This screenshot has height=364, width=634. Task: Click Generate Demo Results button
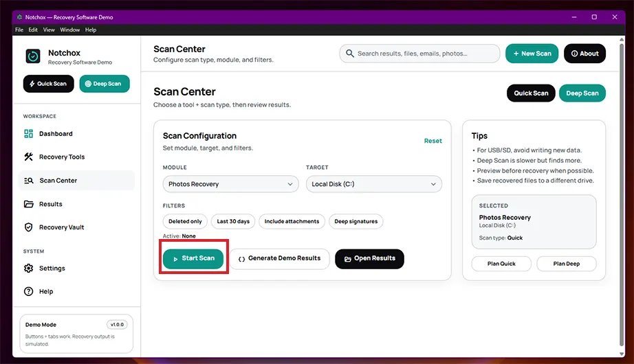[279, 258]
